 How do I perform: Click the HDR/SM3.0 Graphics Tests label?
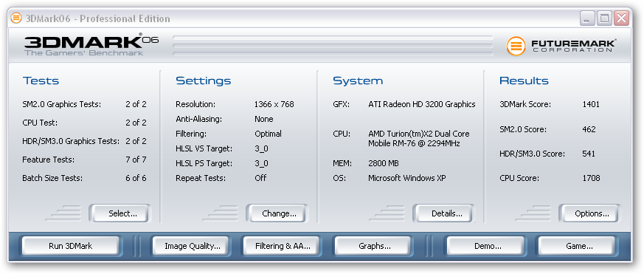[x=71, y=141]
